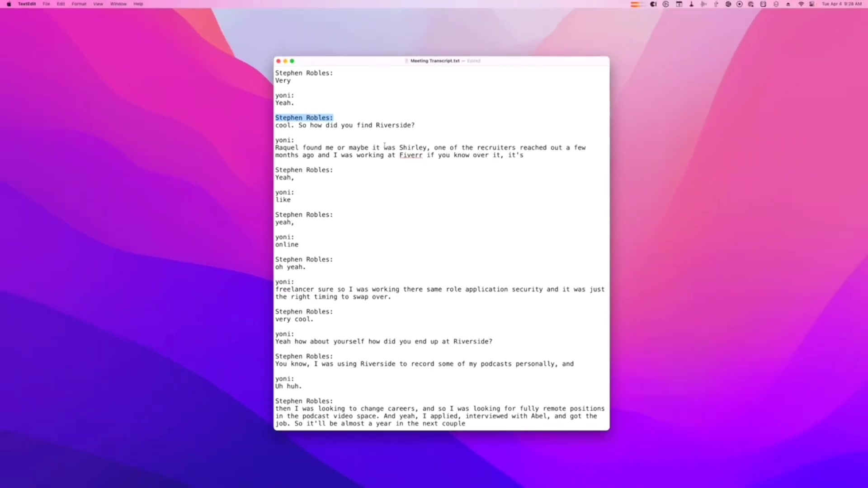868x488 pixels.
Task: Click the underlined word 'Fiverr'
Action: point(410,155)
